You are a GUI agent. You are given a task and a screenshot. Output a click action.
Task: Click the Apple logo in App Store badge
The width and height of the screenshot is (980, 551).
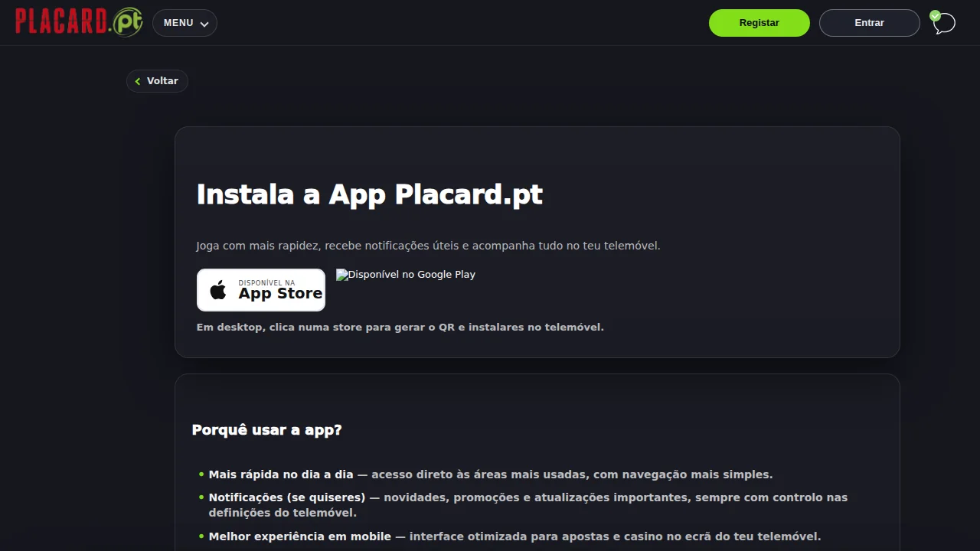point(218,290)
